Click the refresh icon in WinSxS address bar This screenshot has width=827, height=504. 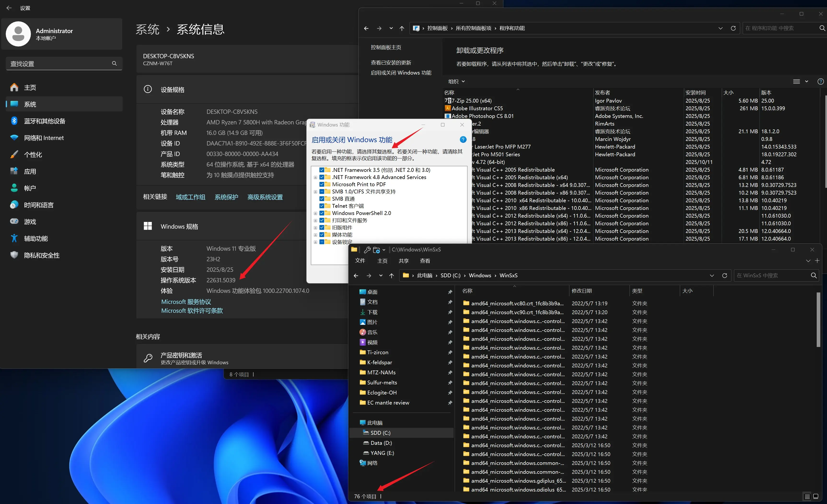point(725,276)
